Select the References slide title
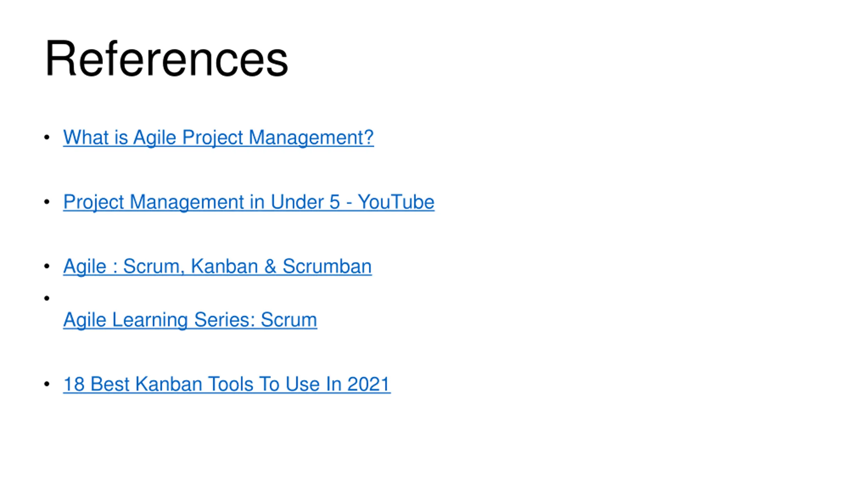868x489 pixels. tap(166, 58)
